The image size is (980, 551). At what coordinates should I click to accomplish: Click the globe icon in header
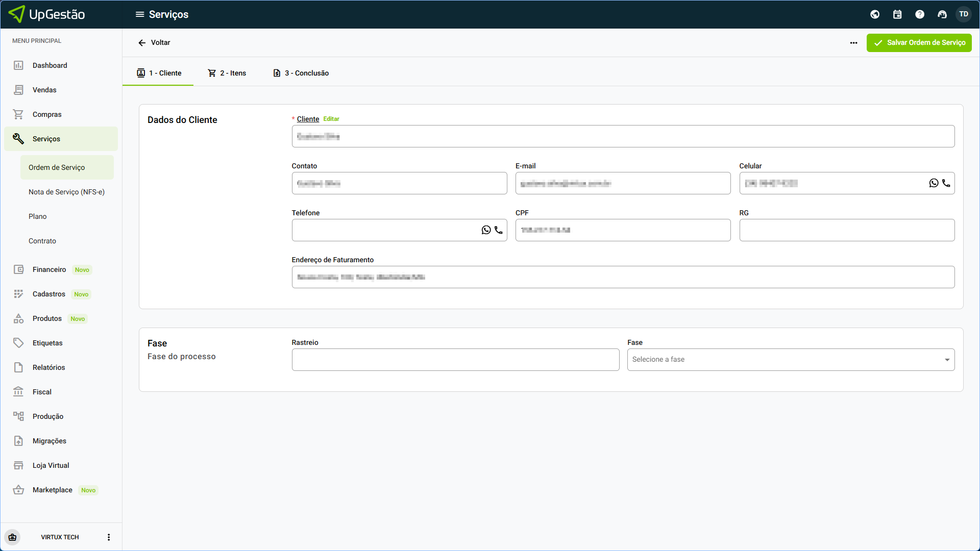point(875,14)
